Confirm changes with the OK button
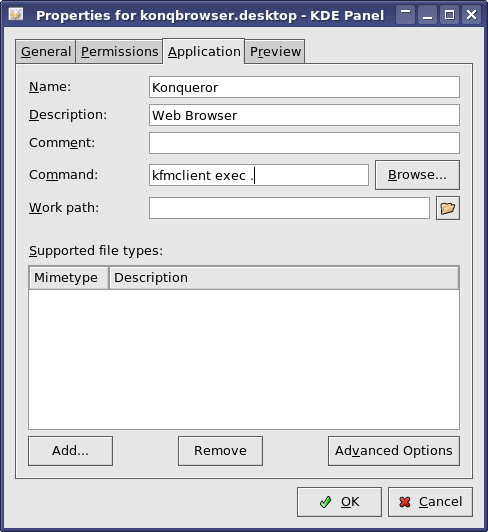Viewport: 488px width, 532px height. 339,502
